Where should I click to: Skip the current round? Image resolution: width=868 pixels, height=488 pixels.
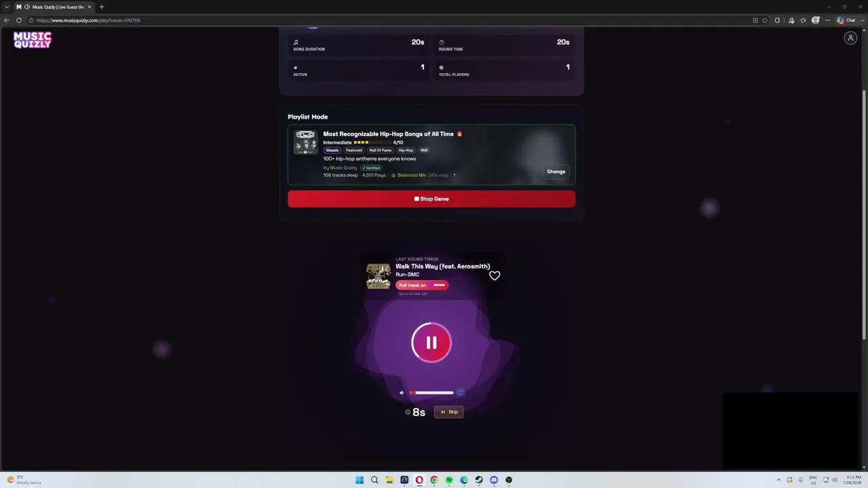coord(449,412)
